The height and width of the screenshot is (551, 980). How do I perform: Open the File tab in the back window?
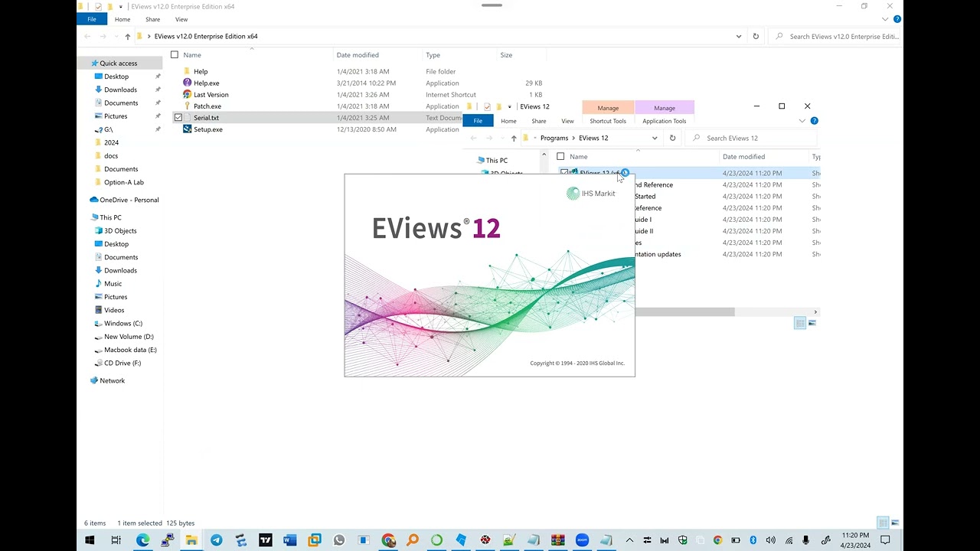pyautogui.click(x=92, y=19)
